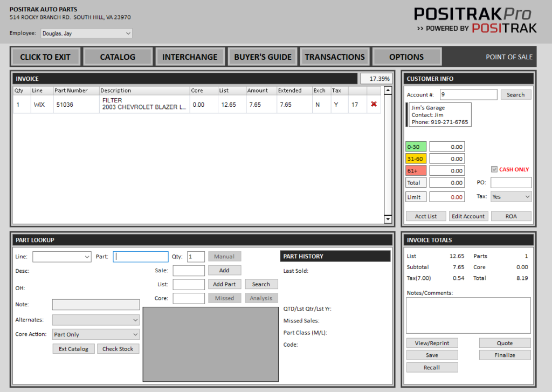Click the Recall button
Image resolution: width=552 pixels, height=392 pixels.
tap(432, 367)
